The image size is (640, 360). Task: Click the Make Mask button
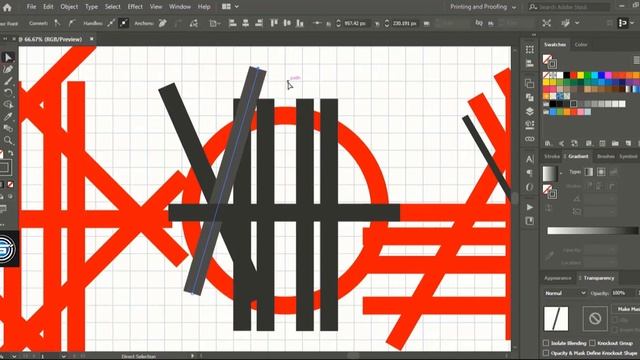click(627, 309)
